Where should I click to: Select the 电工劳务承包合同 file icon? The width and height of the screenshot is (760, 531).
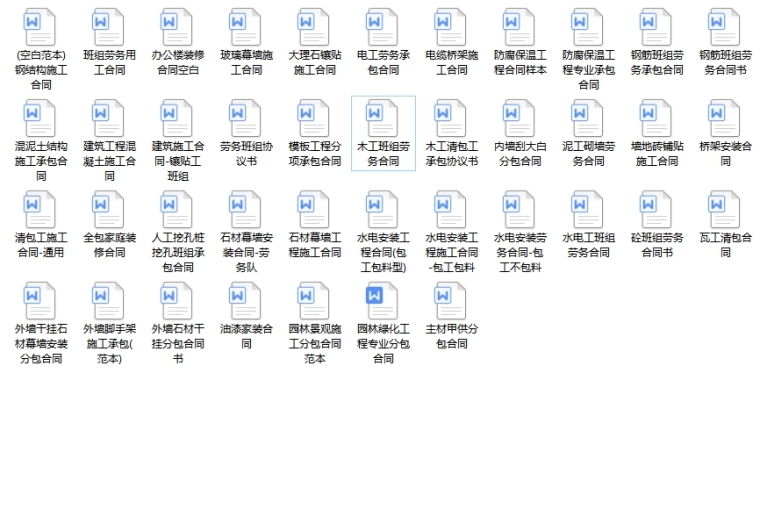[x=382, y=28]
